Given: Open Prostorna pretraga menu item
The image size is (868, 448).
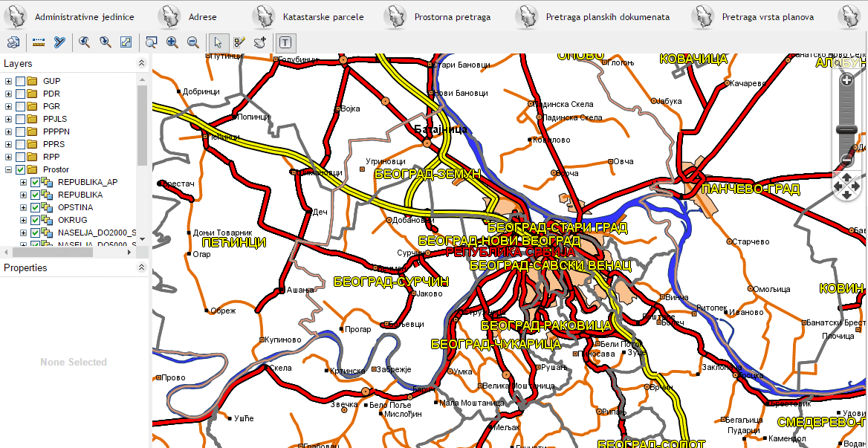Looking at the screenshot, I should click(452, 17).
